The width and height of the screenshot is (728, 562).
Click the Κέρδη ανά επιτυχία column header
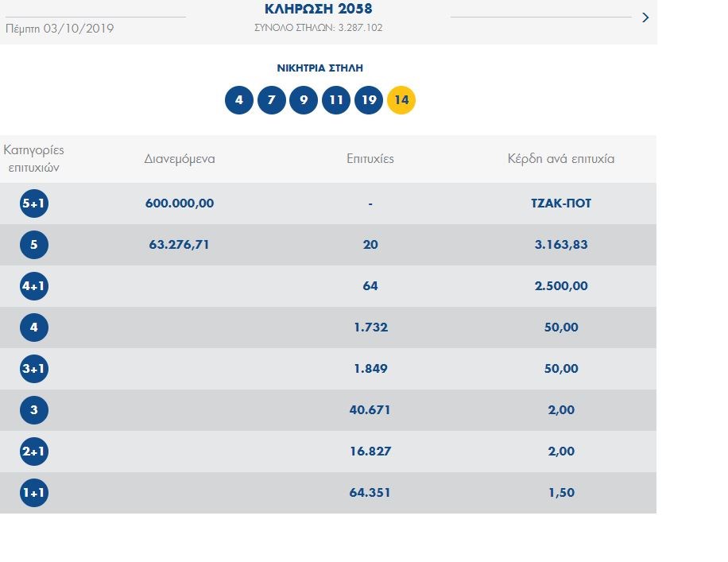[561, 159]
